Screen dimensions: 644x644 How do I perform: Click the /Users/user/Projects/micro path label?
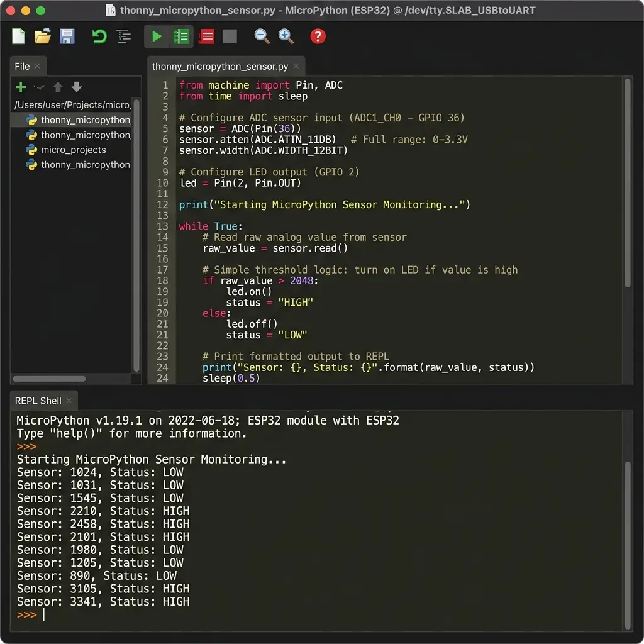tap(72, 105)
